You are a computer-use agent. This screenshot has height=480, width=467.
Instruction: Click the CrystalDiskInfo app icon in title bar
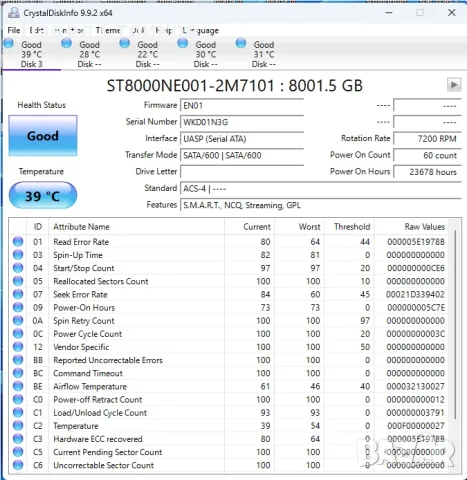[14, 13]
